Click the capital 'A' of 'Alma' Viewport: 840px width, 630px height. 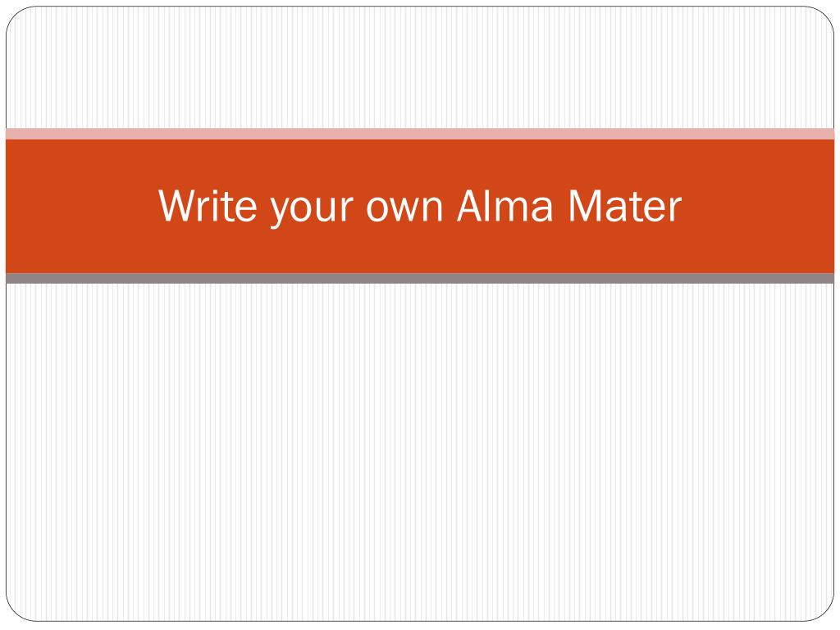pyautogui.click(x=472, y=205)
